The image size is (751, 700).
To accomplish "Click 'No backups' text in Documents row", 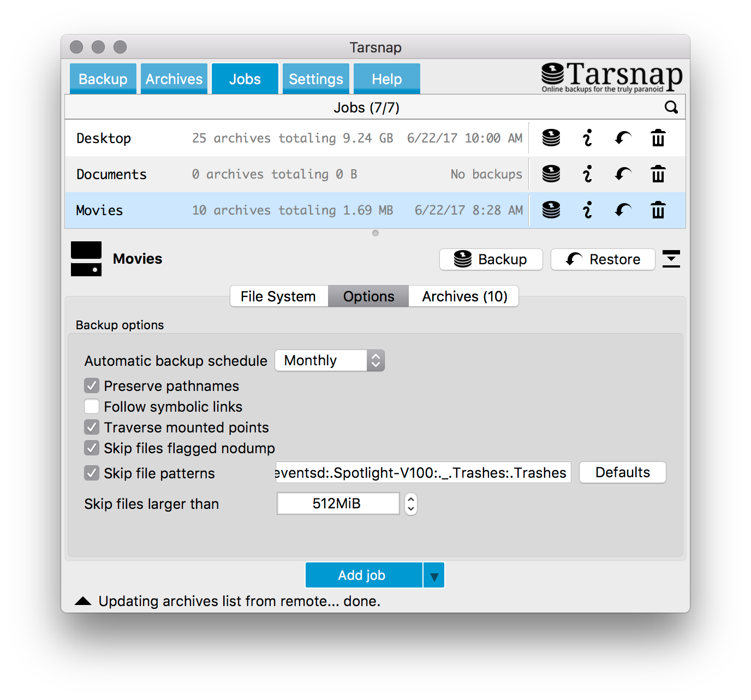I will [x=486, y=174].
